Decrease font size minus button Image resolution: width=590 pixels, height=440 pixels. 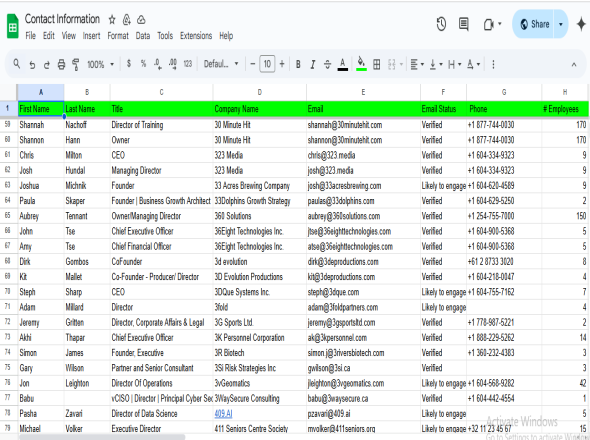click(252, 64)
